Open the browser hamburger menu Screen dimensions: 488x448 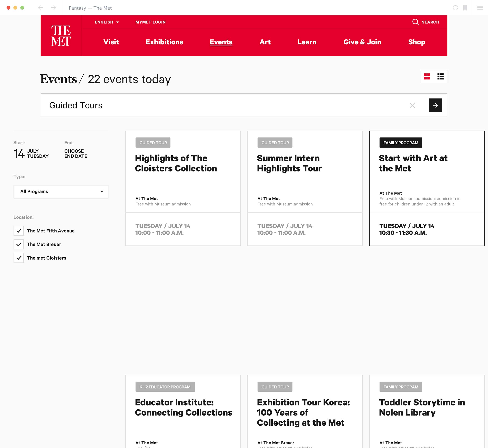480,8
